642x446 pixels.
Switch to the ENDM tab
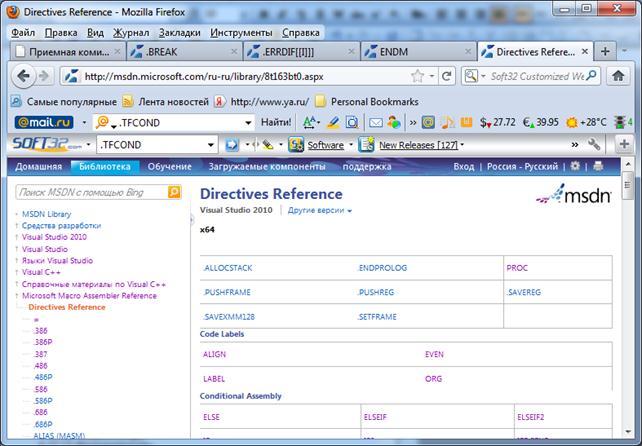click(x=419, y=52)
